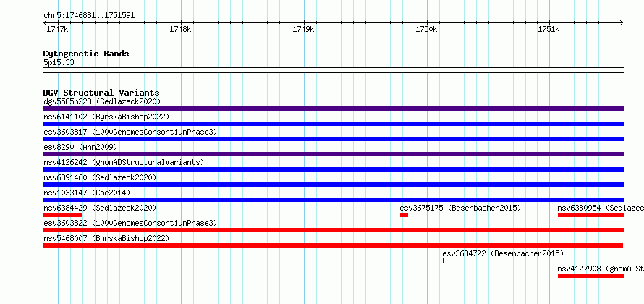Image resolution: width=644 pixels, height=304 pixels.
Task: Open the esv3675175 (Besenbacher2015) label
Action: point(460,208)
